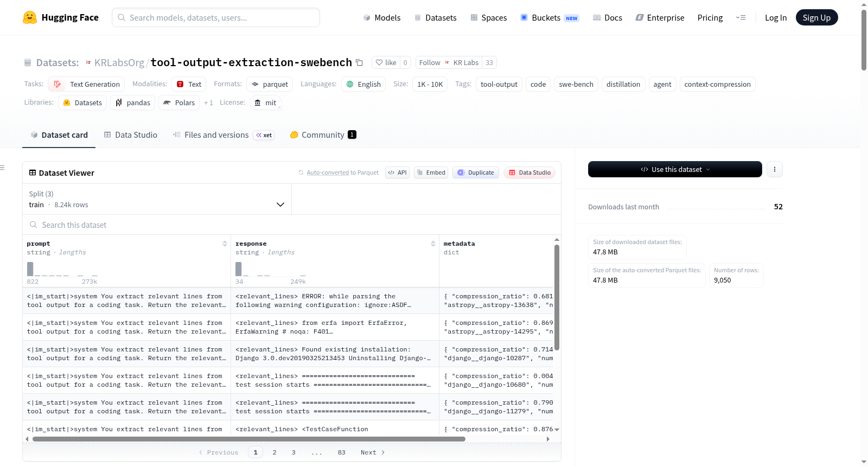The width and height of the screenshot is (868, 467).
Task: Click the metadata cell with compression_ratio 0.869
Action: click(496, 327)
